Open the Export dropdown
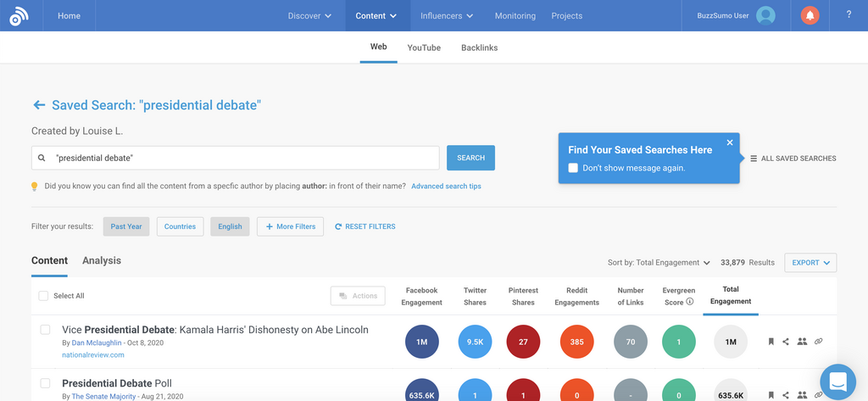This screenshot has height=401, width=868. tap(810, 263)
